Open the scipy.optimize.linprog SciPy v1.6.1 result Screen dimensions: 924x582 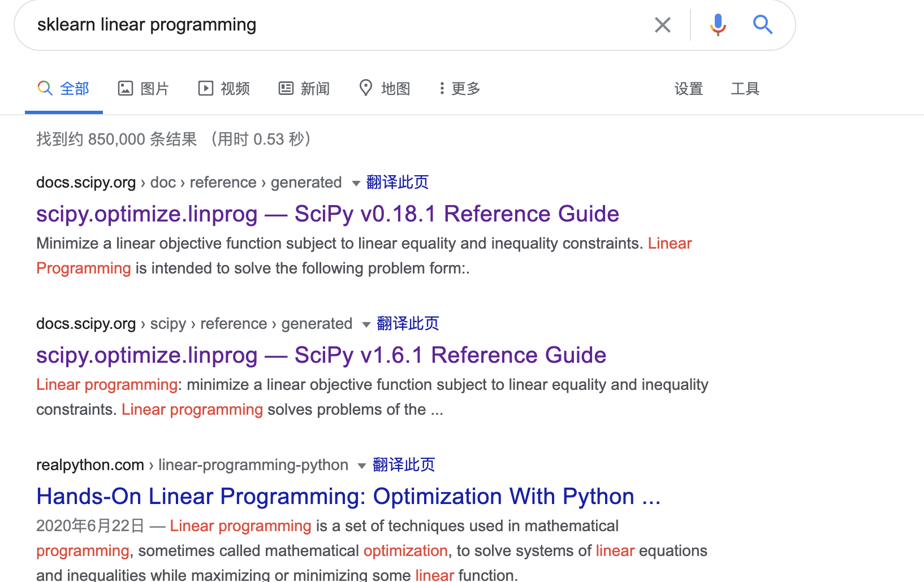tap(321, 355)
